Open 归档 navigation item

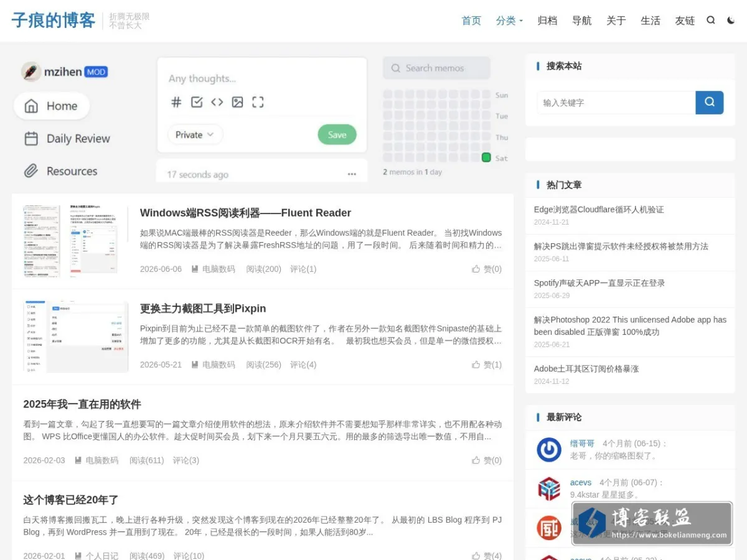point(547,21)
